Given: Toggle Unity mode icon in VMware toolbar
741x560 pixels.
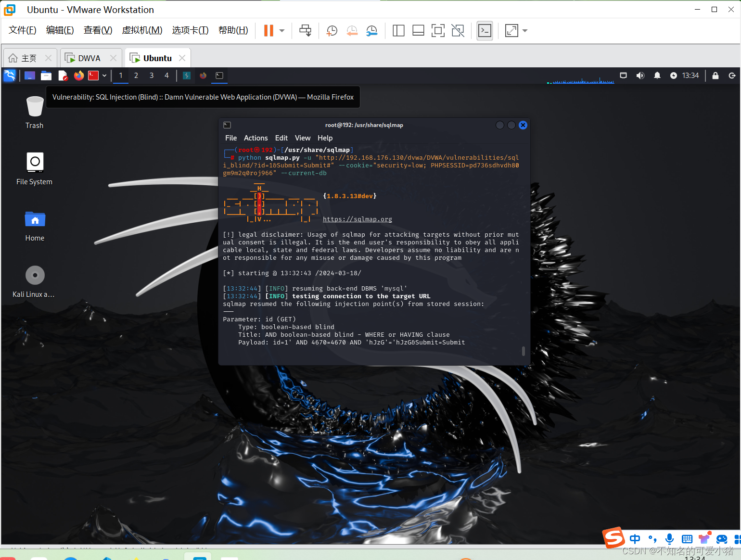Looking at the screenshot, I should click(x=458, y=31).
